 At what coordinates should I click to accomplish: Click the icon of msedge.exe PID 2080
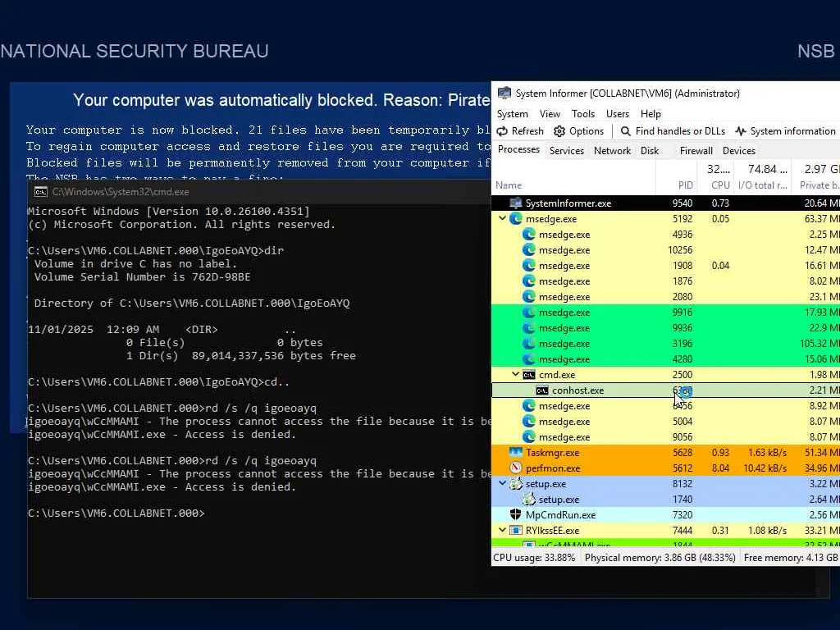(x=529, y=296)
